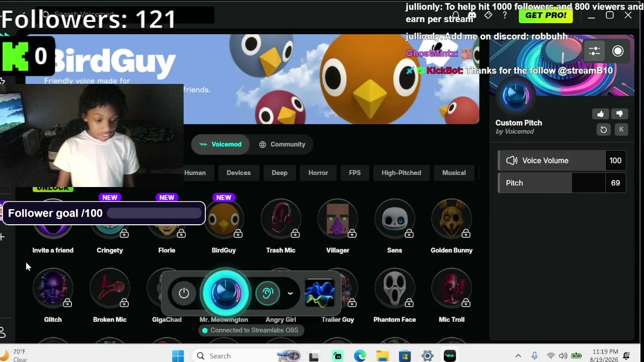Click the GigaChad voice label

167,319
